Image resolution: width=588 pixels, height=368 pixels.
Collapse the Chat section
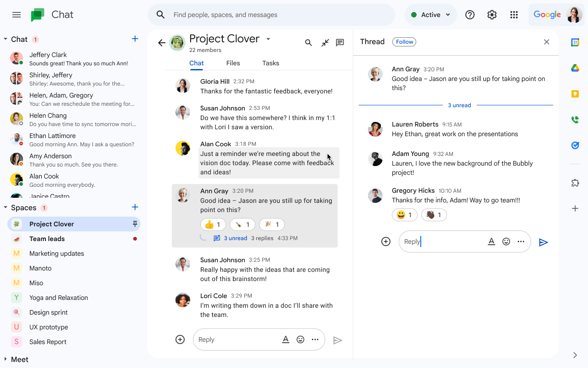coord(6,39)
